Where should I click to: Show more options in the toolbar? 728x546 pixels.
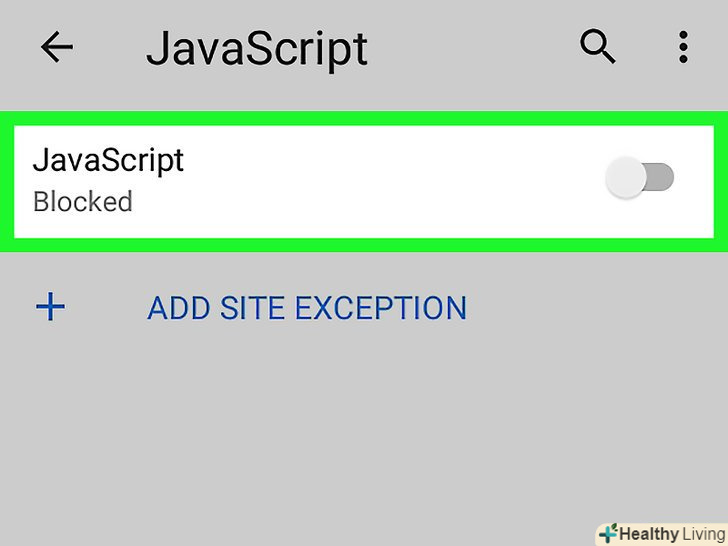click(x=683, y=47)
